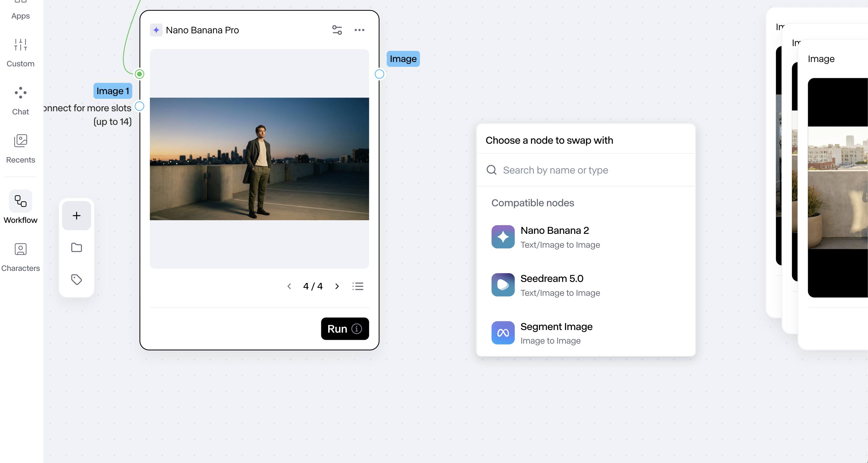This screenshot has width=868, height=463.
Task: Open the three-dot menu on Nano Banana Pro
Action: (x=359, y=30)
